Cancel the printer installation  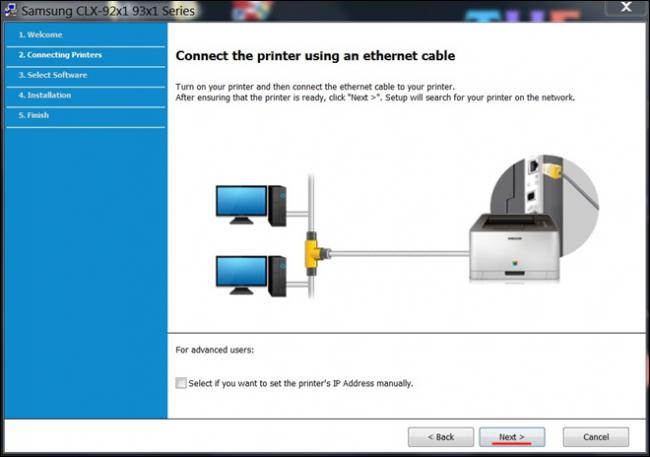[x=596, y=437]
